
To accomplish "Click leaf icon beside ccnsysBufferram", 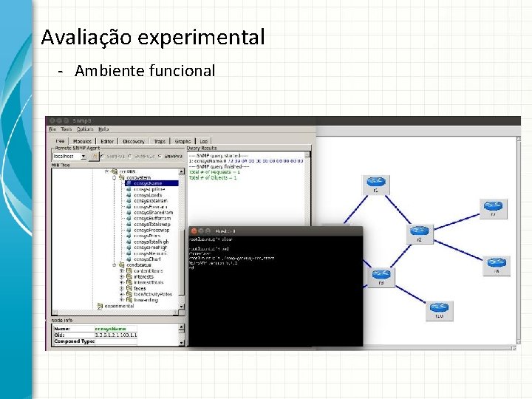I will pos(129,218).
